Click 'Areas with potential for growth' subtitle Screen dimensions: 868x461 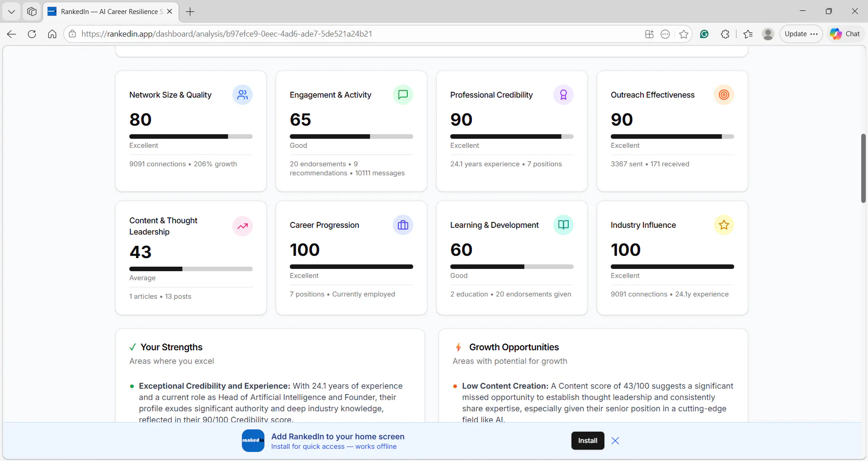point(510,361)
